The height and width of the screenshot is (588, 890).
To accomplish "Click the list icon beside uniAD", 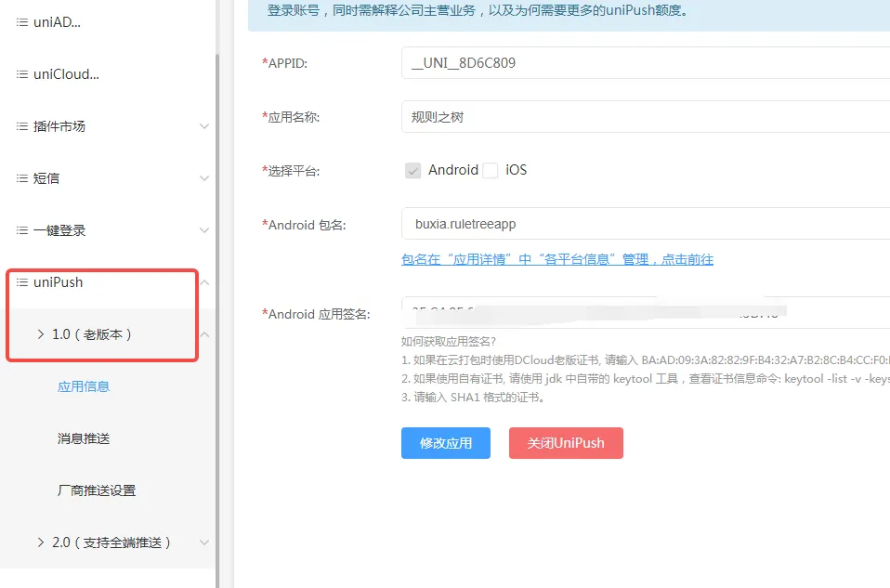I will [22, 22].
